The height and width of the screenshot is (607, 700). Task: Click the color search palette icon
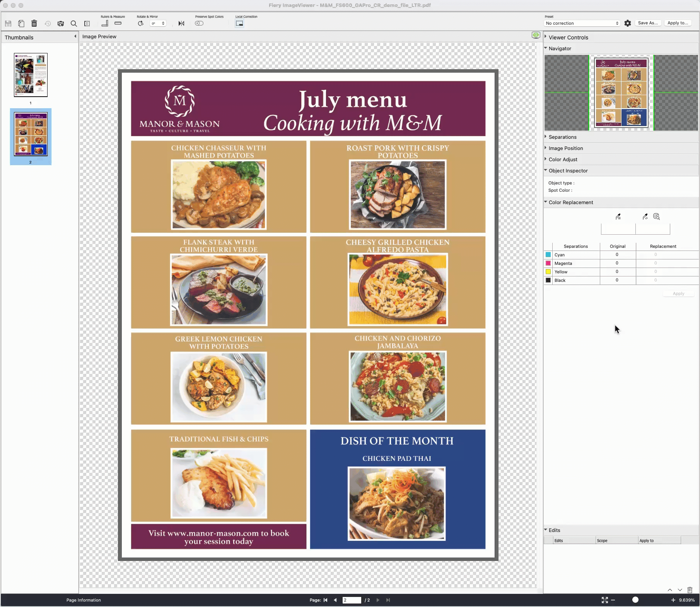[x=656, y=217]
